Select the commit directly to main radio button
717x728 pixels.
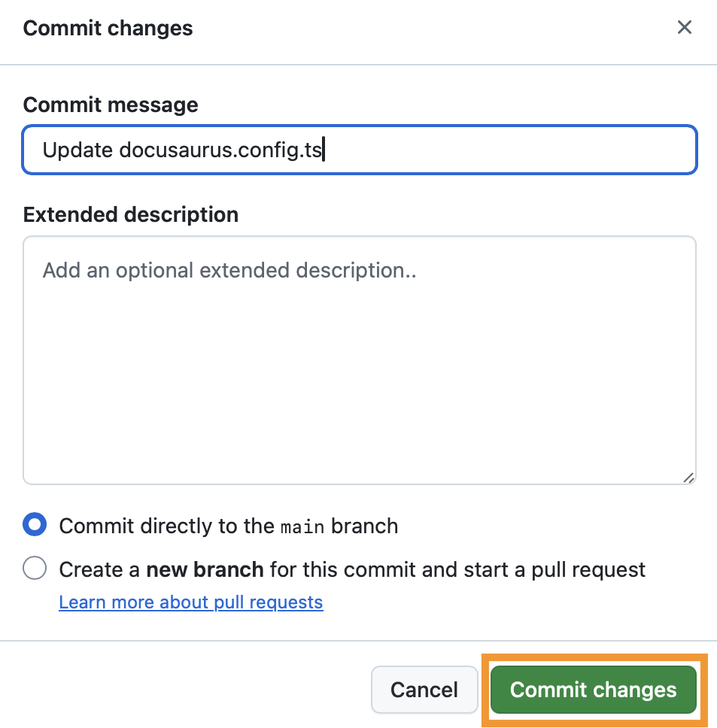click(x=35, y=525)
